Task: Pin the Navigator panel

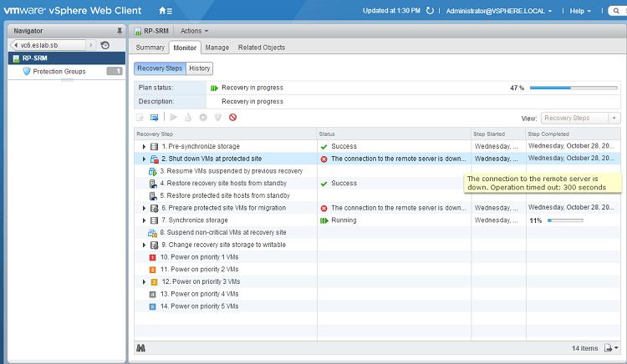Action: point(119,30)
